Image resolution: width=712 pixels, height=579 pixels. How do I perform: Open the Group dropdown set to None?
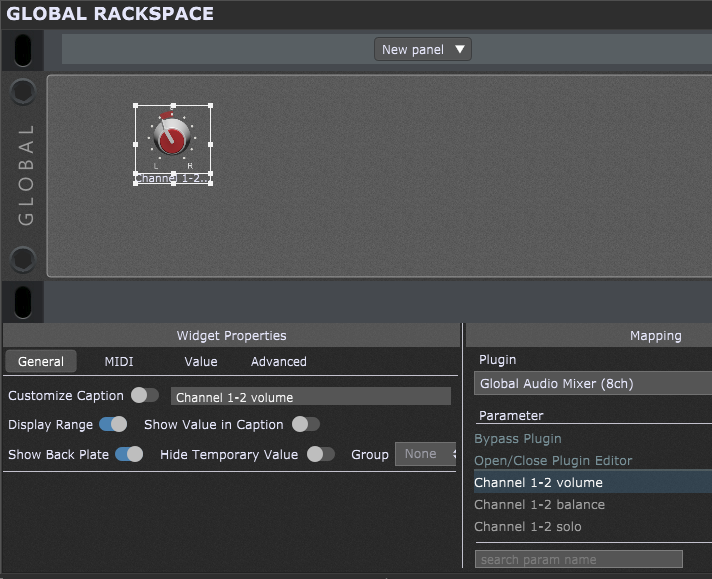(x=426, y=454)
